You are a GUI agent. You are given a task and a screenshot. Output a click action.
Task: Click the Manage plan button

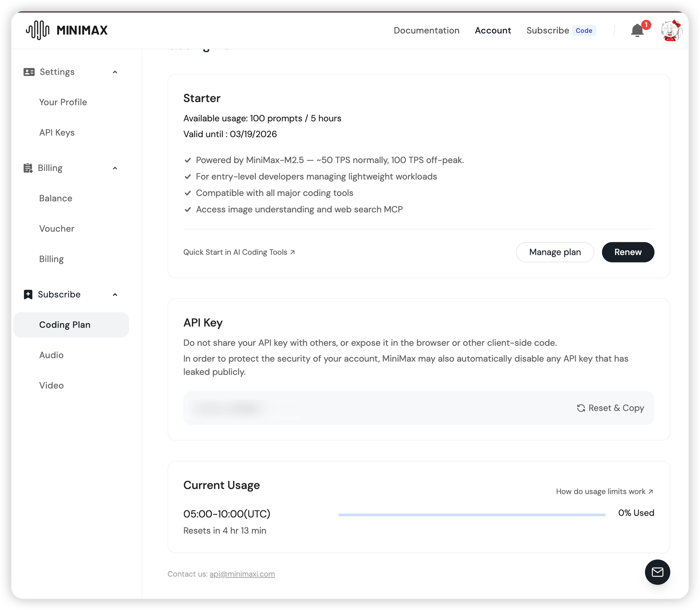point(555,252)
